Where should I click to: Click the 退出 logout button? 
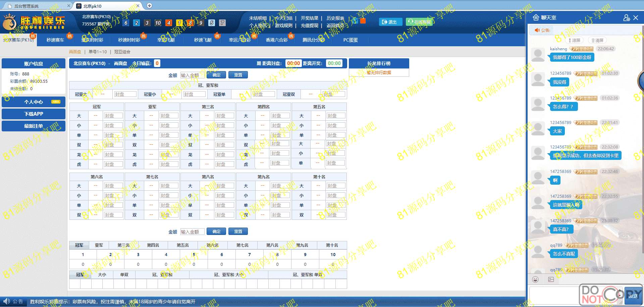point(389,22)
